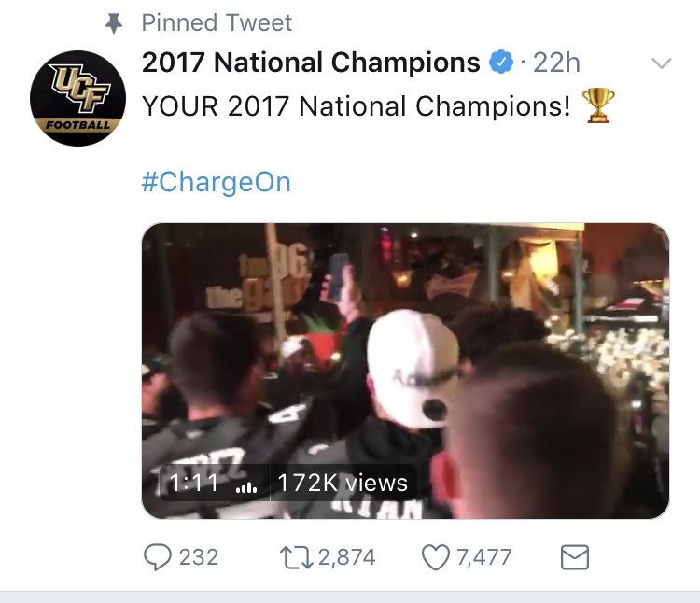The image size is (700, 603).
Task: Click the reply speech bubble icon
Action: (157, 557)
